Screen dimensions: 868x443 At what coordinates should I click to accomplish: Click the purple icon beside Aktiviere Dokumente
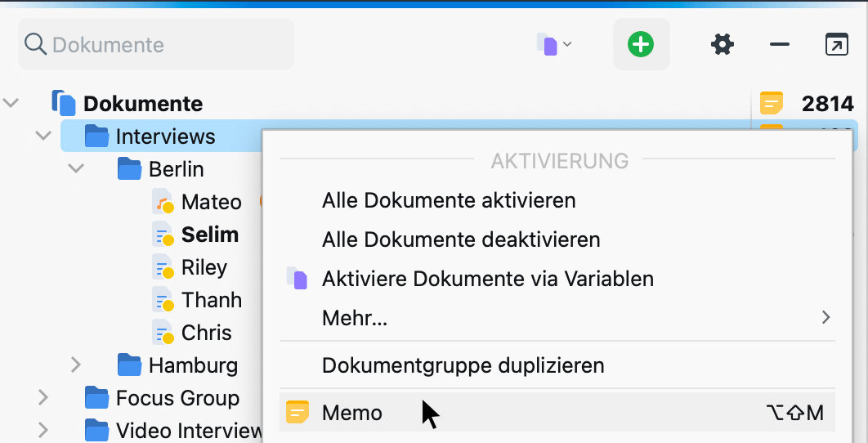(x=298, y=278)
